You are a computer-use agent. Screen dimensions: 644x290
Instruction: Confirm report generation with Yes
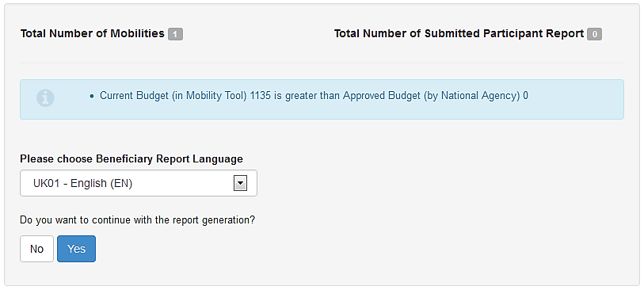click(x=76, y=249)
